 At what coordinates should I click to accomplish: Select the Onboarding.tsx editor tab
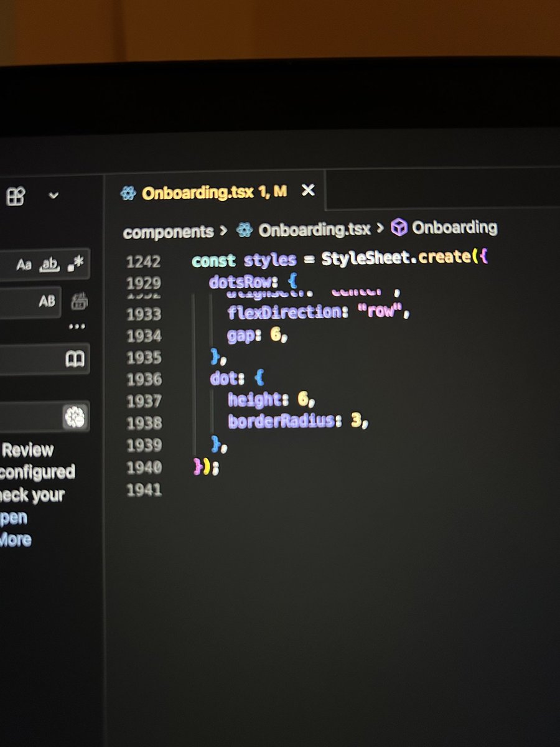[x=214, y=192]
